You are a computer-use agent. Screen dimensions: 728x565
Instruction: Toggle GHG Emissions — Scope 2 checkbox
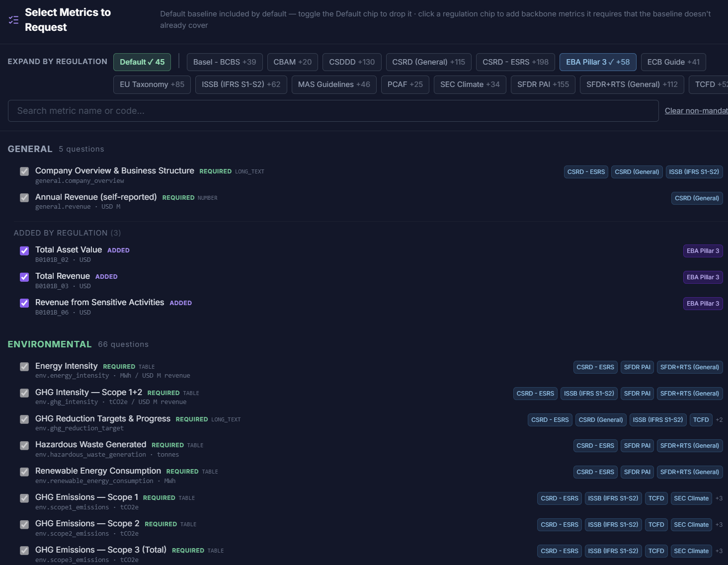(x=24, y=524)
